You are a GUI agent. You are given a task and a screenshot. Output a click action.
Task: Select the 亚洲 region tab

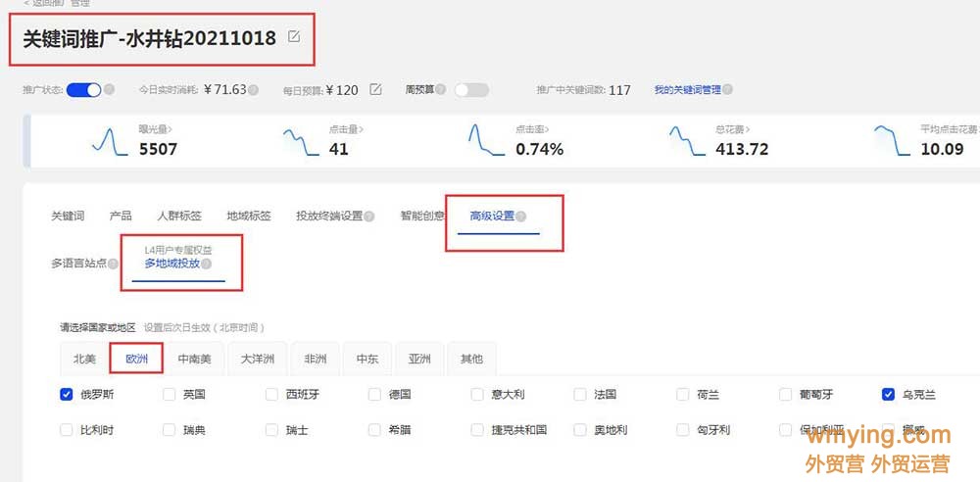pyautogui.click(x=420, y=359)
